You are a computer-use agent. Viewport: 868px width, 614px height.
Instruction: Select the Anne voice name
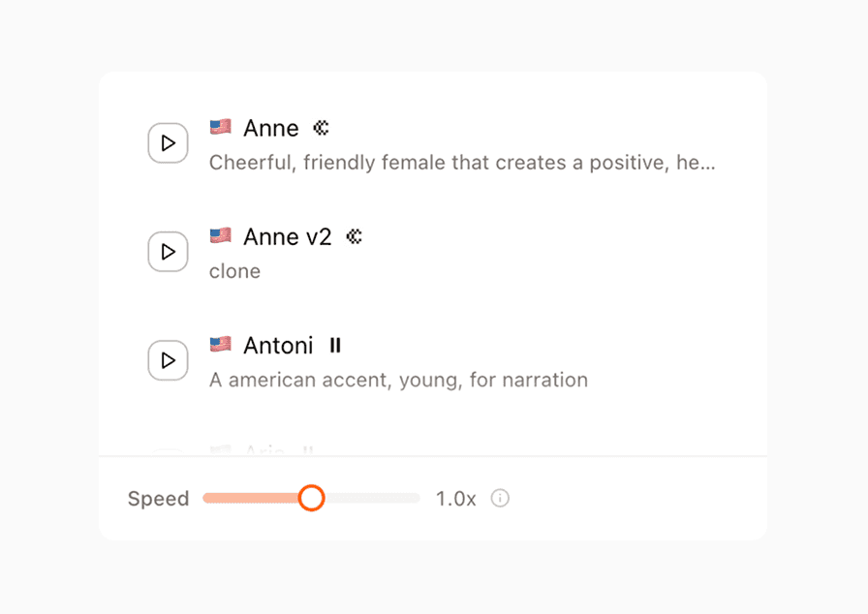point(272,128)
